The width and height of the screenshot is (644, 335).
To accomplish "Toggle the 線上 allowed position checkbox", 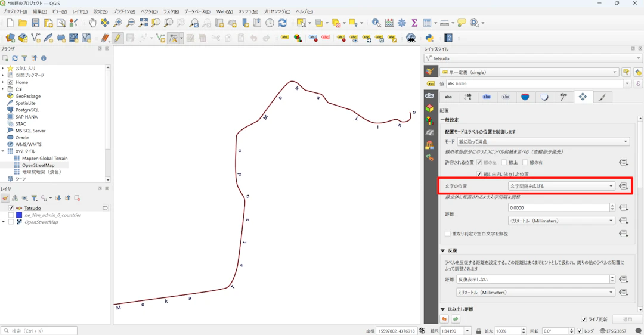I will click(504, 163).
